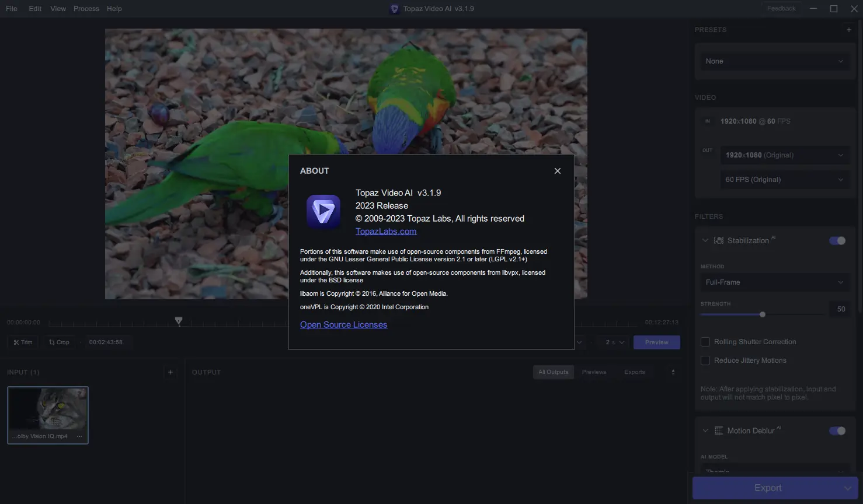Collapse the Motion Deblur filter section
863x504 pixels.
click(705, 430)
